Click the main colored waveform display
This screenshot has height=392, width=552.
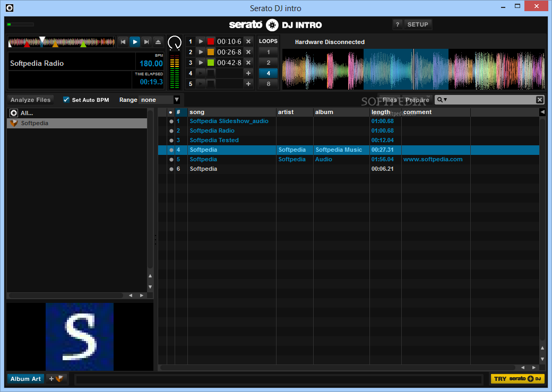pyautogui.click(x=413, y=69)
